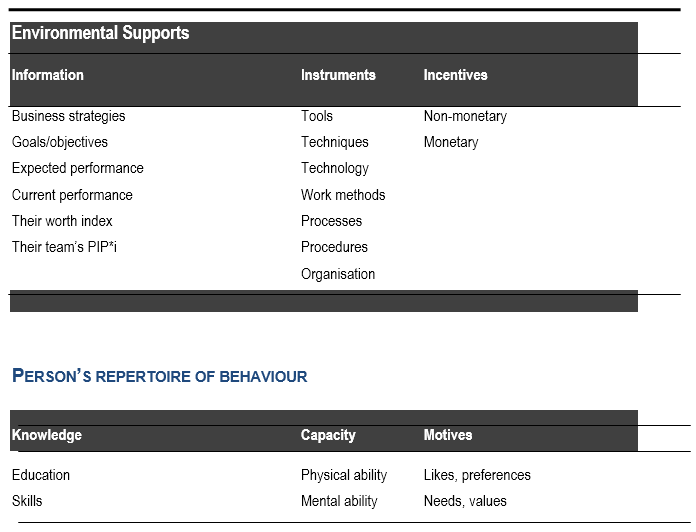Select the Non-monetary incentive text
The image size is (696, 532).
coord(465,116)
